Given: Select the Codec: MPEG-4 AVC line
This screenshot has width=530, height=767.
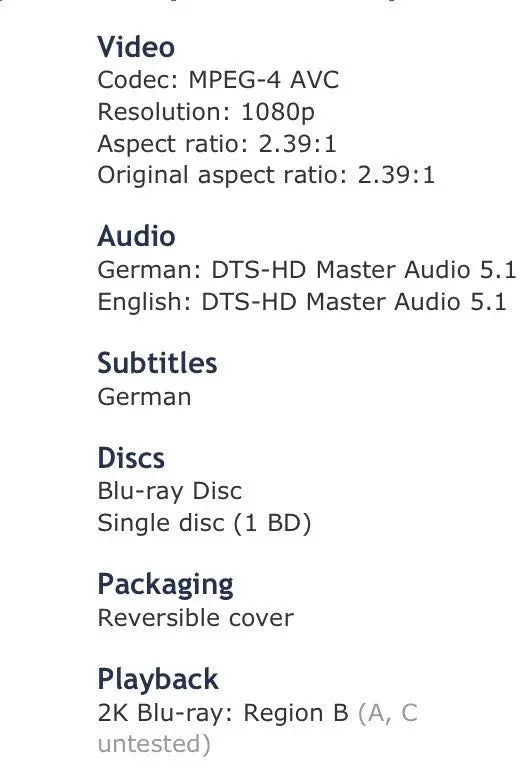Looking at the screenshot, I should 218,80.
